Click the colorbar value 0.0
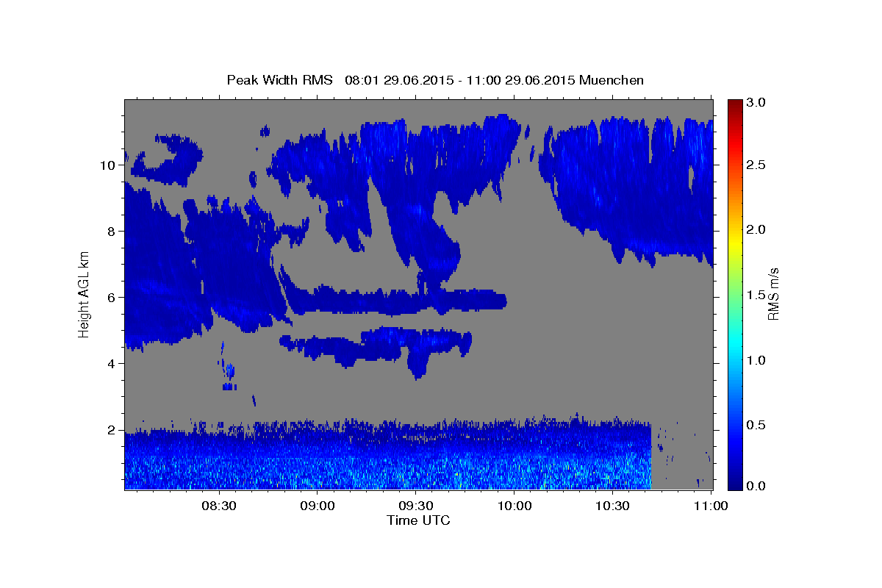Screen dimensions: 882x588 pyautogui.click(x=757, y=486)
